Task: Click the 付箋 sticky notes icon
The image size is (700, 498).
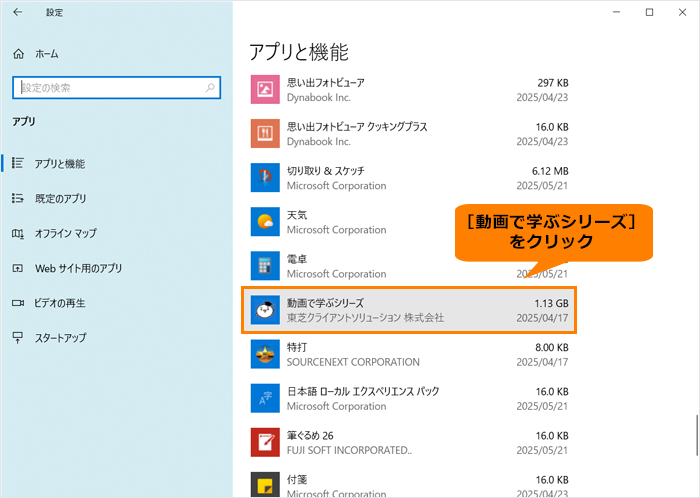Action: (x=265, y=485)
